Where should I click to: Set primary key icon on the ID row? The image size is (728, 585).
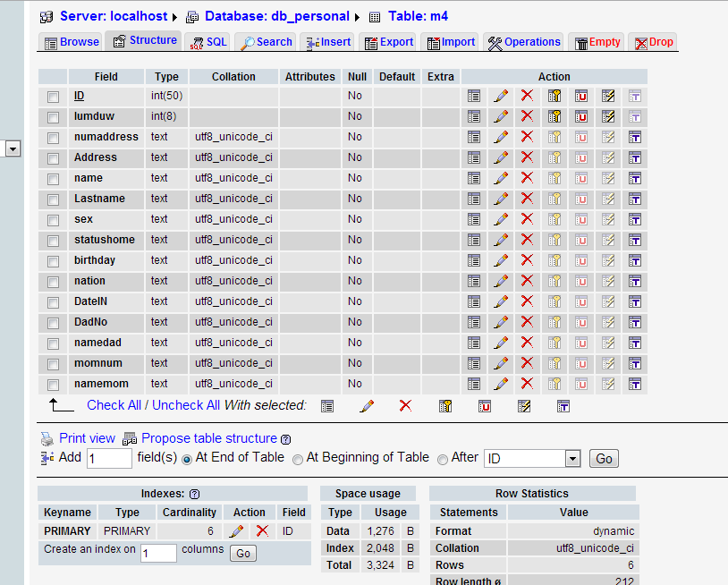click(554, 96)
